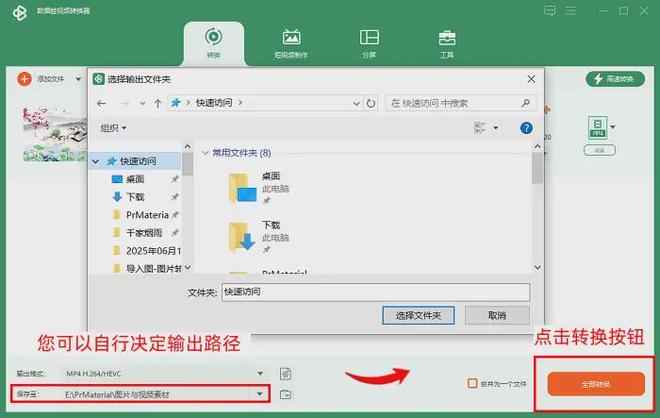Image resolution: width=660 pixels, height=418 pixels.
Task: Click the forward arrow in the dialog
Action: [x=125, y=103]
